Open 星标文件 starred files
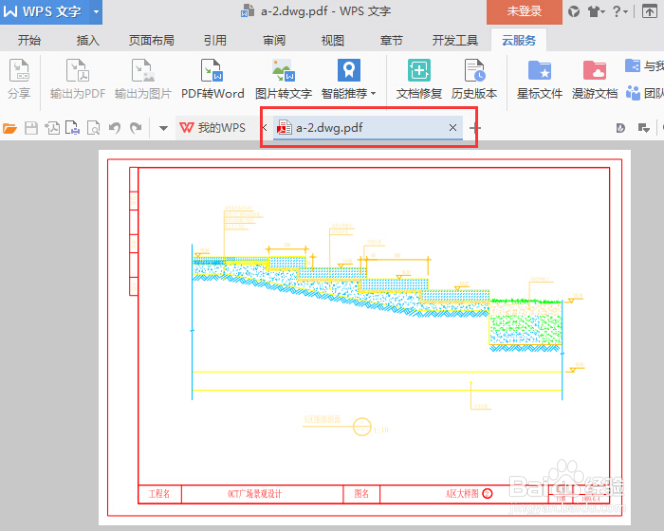Viewport: 664px width, 531px height. pyautogui.click(x=540, y=79)
